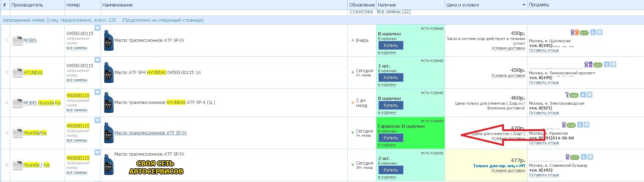Click все замены under 04500-00115 in row 1
The image size is (644, 182).
tap(77, 48)
